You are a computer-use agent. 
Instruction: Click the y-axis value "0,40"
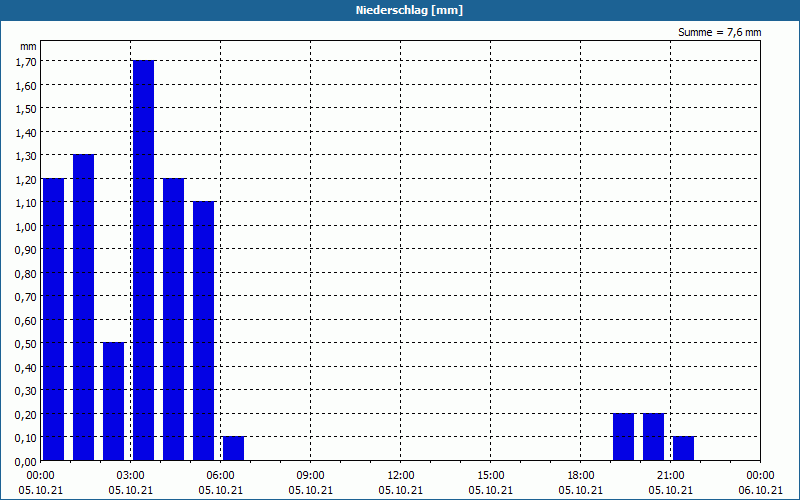coord(27,367)
